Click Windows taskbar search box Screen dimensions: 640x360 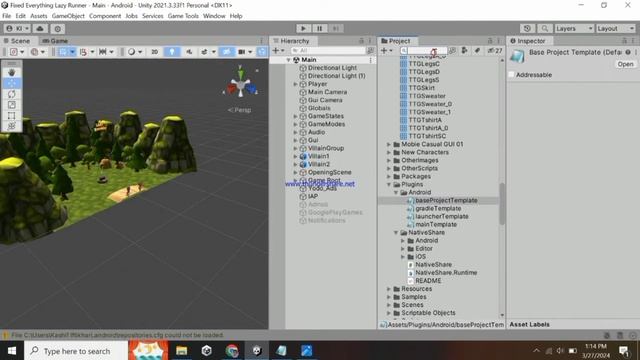(76, 351)
